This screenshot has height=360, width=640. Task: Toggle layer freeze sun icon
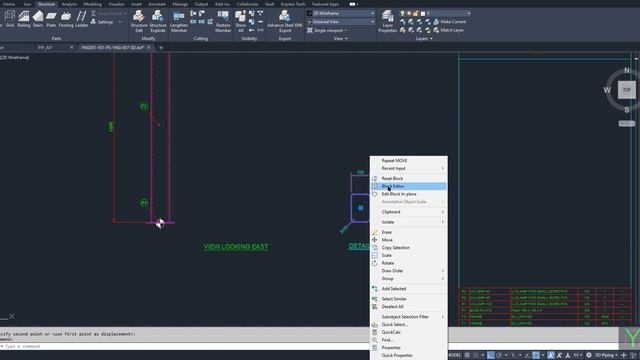coord(409,13)
